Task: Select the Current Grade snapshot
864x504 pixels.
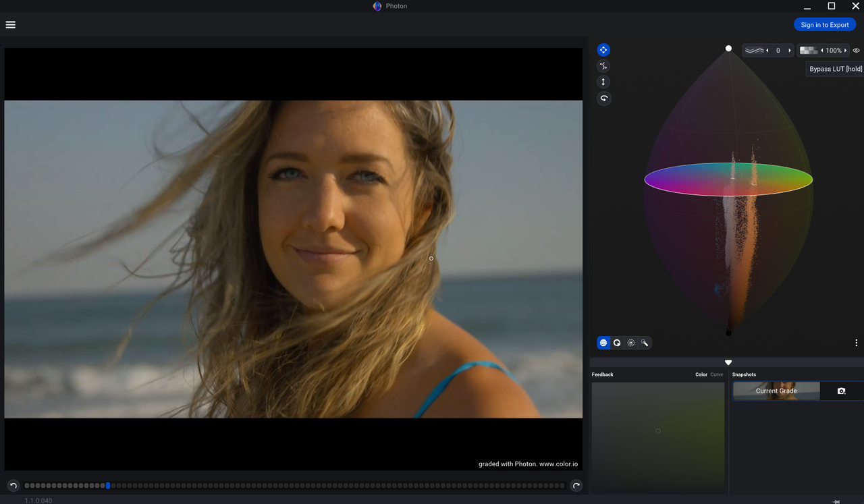Action: 776,391
